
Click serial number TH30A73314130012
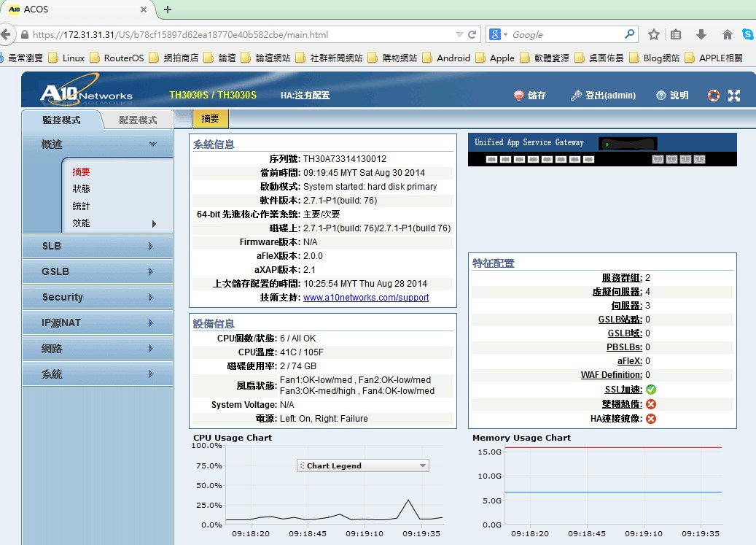coord(345,158)
